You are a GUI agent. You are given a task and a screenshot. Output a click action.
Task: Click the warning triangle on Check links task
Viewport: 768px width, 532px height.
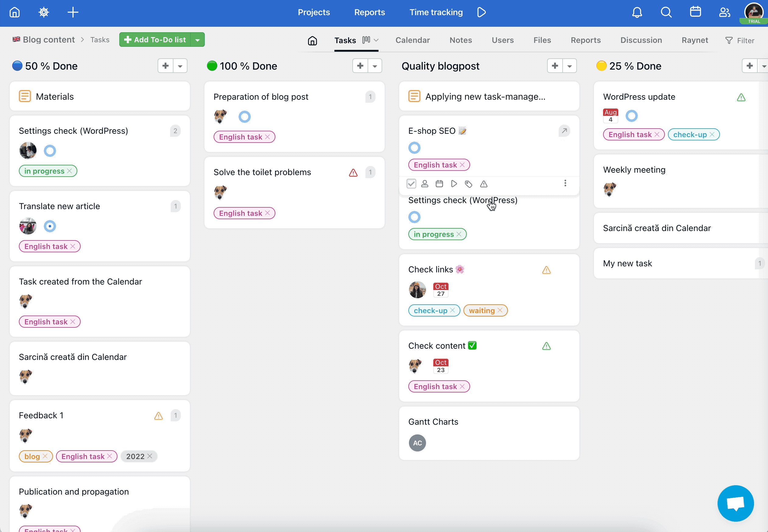(x=546, y=270)
